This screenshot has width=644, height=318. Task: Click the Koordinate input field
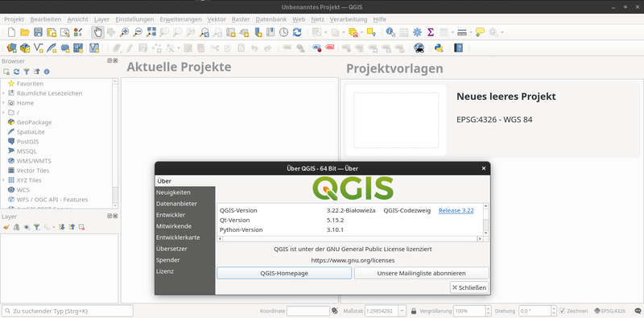pyautogui.click(x=308, y=311)
